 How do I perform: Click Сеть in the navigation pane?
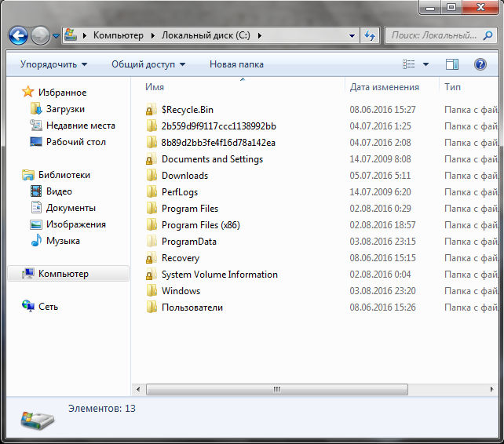coord(48,307)
